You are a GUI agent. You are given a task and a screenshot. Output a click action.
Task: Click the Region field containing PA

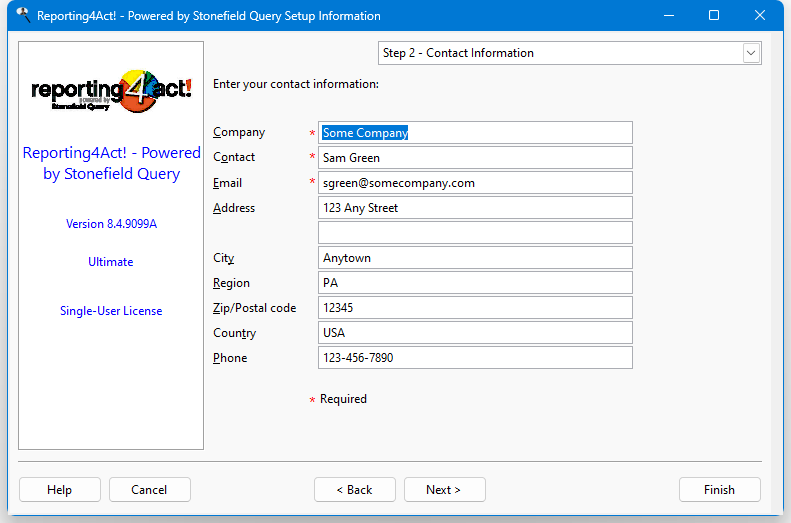[475, 282]
